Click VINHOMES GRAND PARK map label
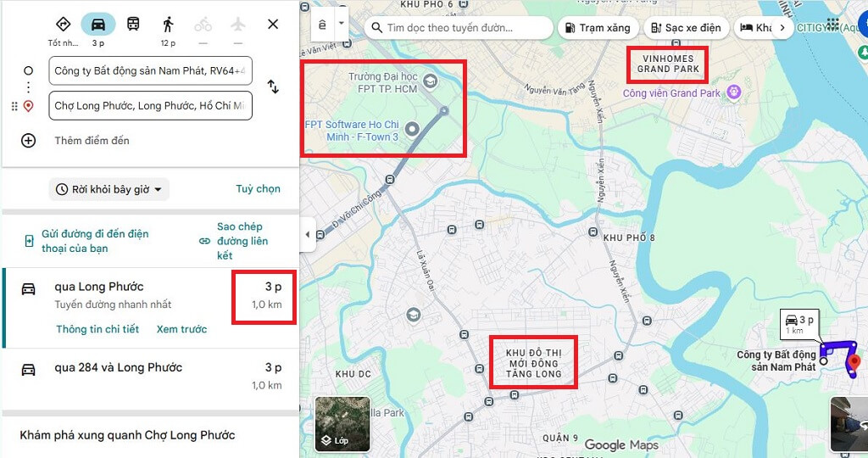 [668, 64]
